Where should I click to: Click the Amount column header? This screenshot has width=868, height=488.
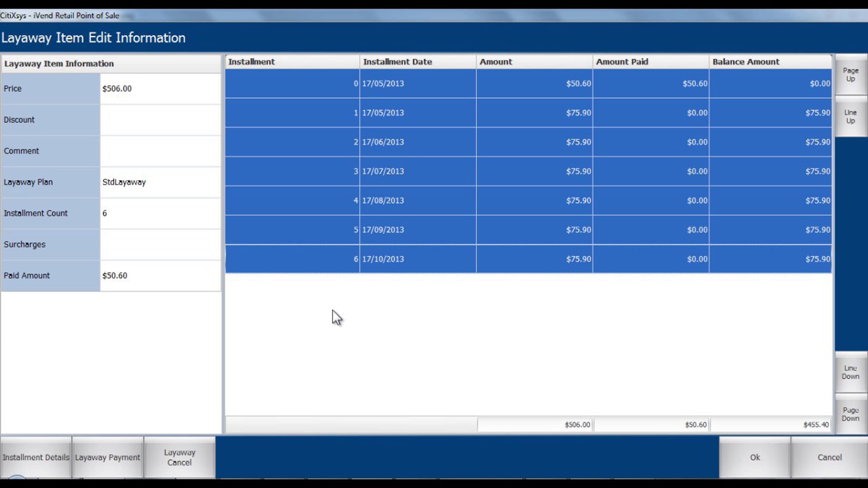(x=535, y=62)
